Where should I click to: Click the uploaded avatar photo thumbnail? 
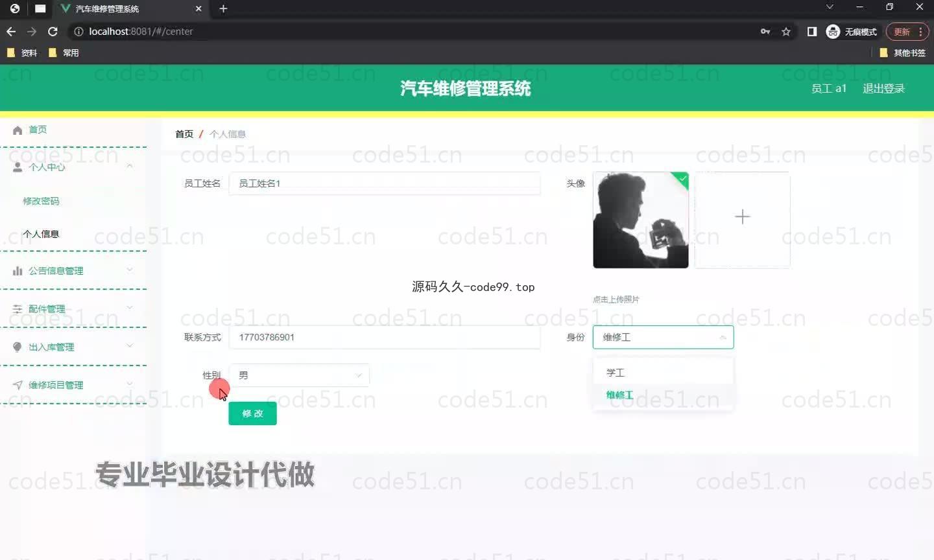click(641, 220)
